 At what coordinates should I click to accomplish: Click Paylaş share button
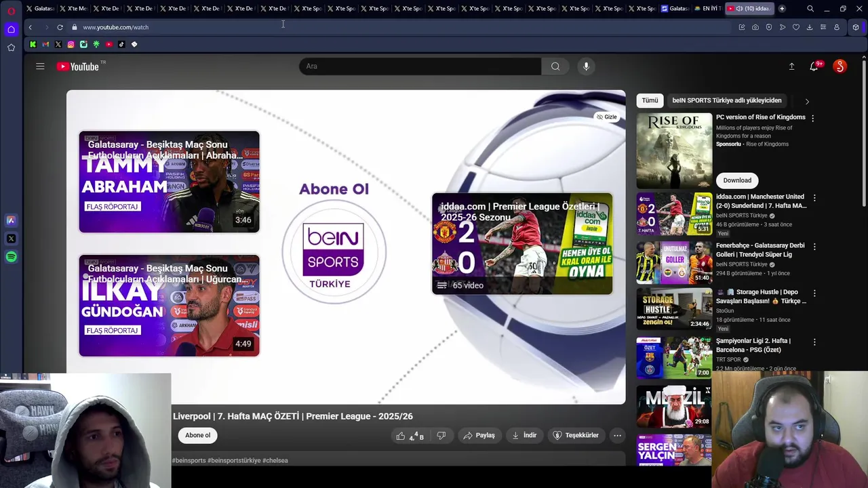tap(479, 435)
